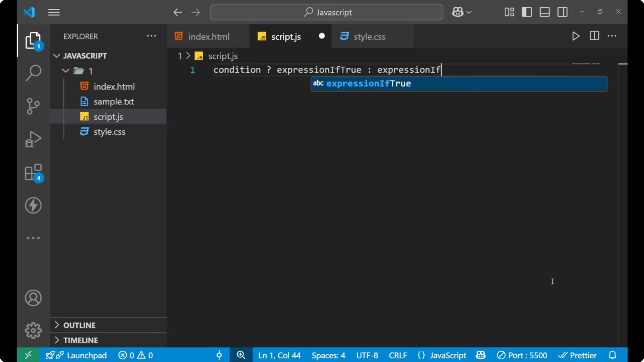Screen dimensions: 644x362
Task: Toggle the secondary side bar
Action: click(x=562, y=12)
